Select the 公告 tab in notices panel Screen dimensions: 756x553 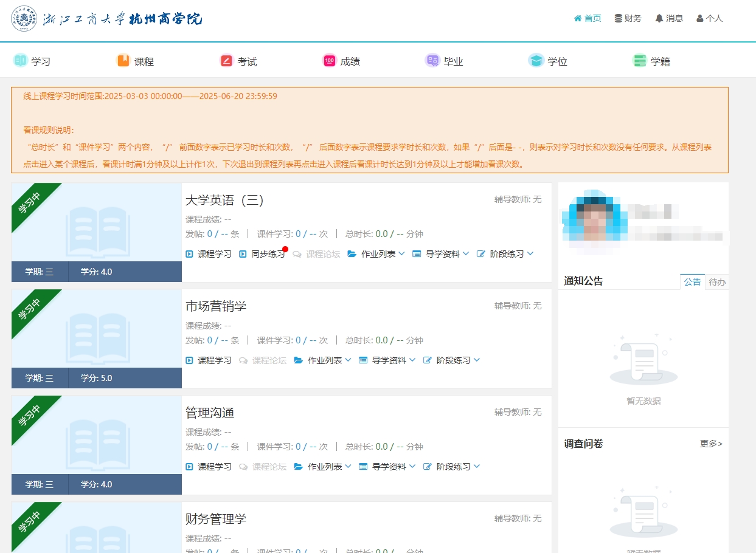[692, 282]
